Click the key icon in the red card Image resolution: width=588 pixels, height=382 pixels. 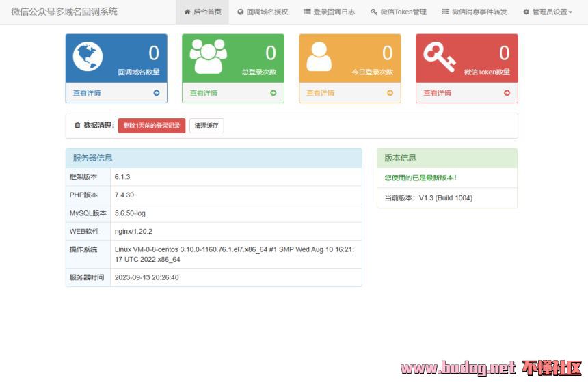coord(440,57)
